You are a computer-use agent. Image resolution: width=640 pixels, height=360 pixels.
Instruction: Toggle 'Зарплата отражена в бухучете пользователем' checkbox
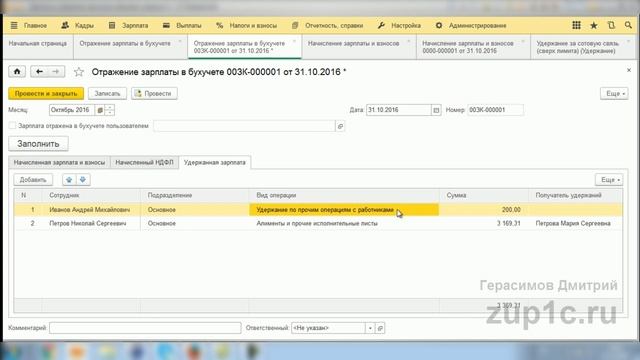click(12, 126)
